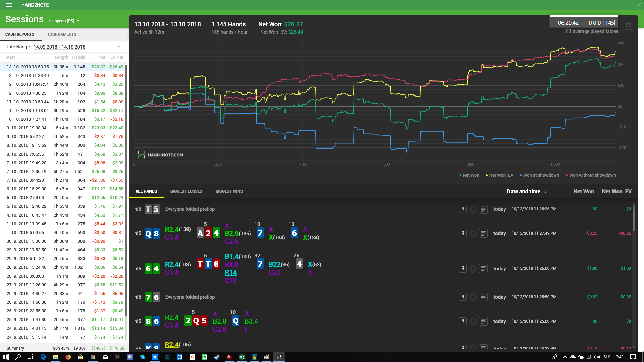Screen dimensions: 644x362
Task: Open the felippeao (PS) player dropdown
Action: (64, 21)
